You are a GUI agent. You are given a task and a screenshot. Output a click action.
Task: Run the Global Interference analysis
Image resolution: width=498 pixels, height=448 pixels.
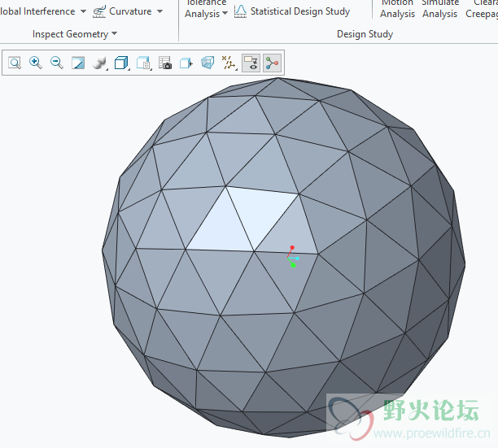click(x=37, y=11)
